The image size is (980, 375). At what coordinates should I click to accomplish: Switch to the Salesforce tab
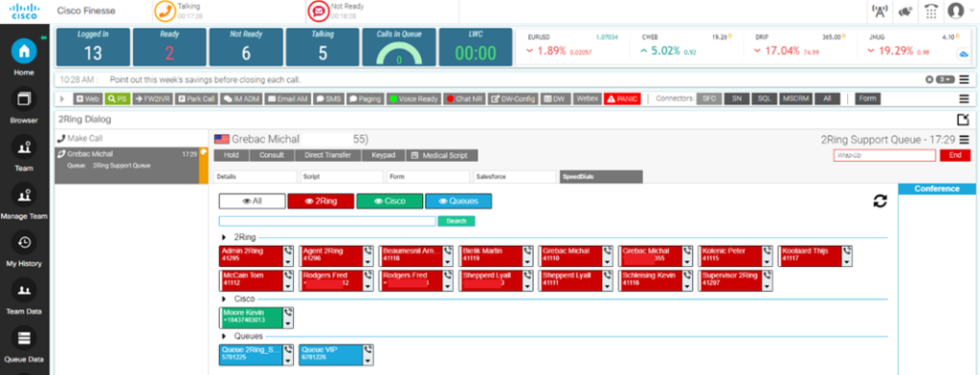(515, 177)
